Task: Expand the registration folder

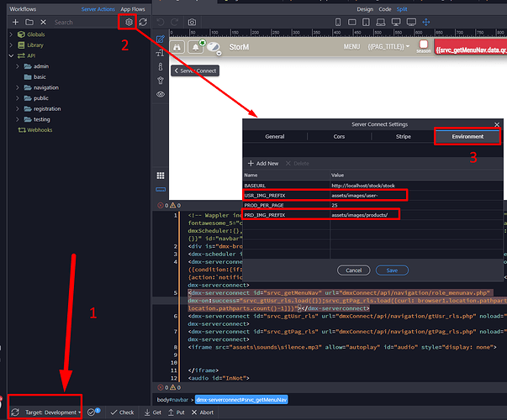Action: click(x=18, y=109)
